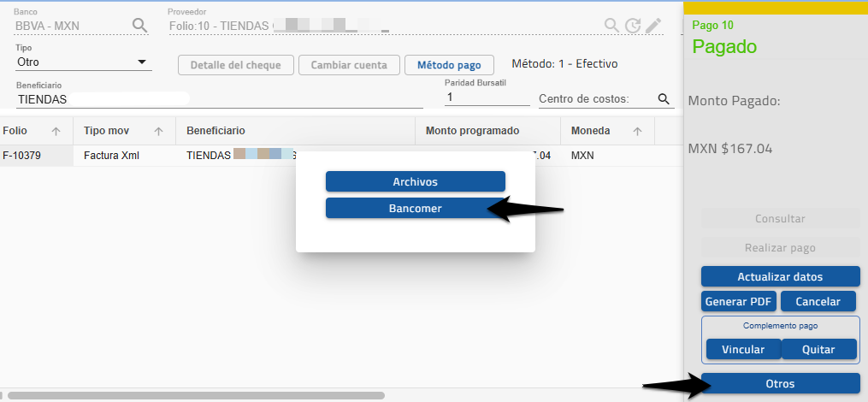Click the Centro de costos search icon
The height and width of the screenshot is (402, 868).
pyautogui.click(x=664, y=99)
